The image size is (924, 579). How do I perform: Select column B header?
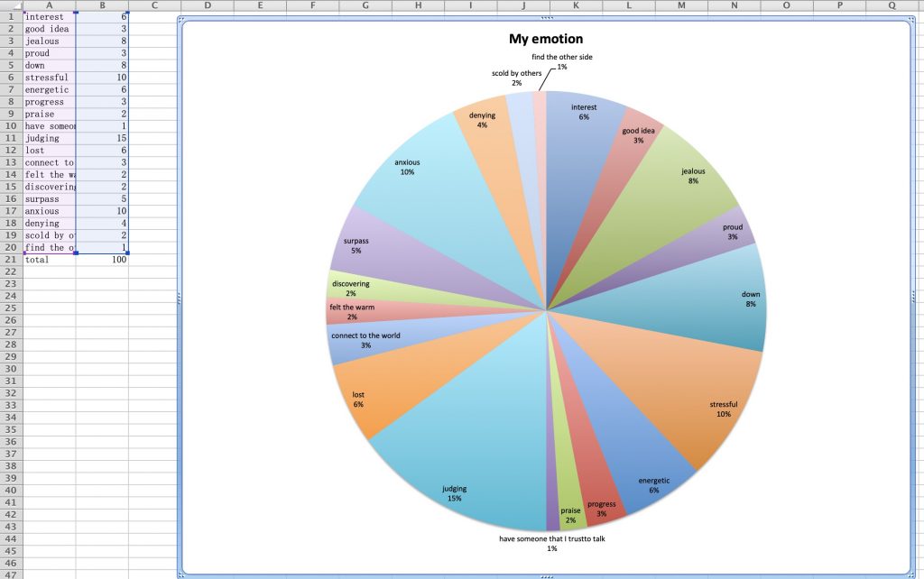point(102,5)
